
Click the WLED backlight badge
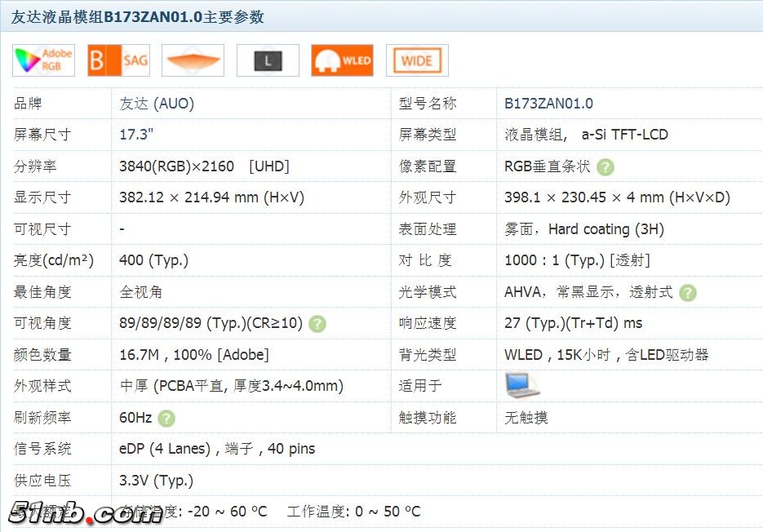click(x=342, y=60)
